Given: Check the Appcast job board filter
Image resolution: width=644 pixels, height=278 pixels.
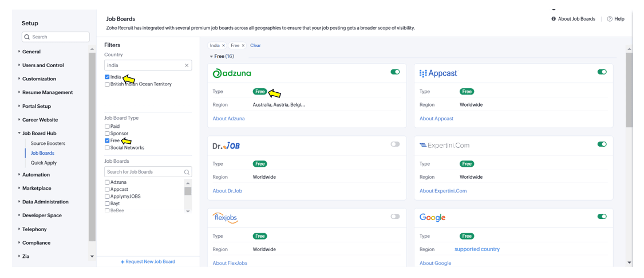Looking at the screenshot, I should (x=107, y=190).
